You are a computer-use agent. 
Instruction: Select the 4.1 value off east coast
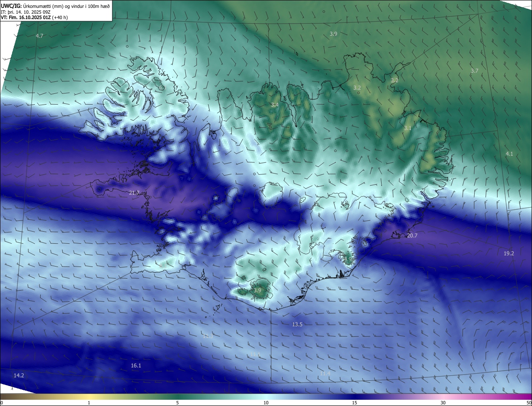point(509,154)
